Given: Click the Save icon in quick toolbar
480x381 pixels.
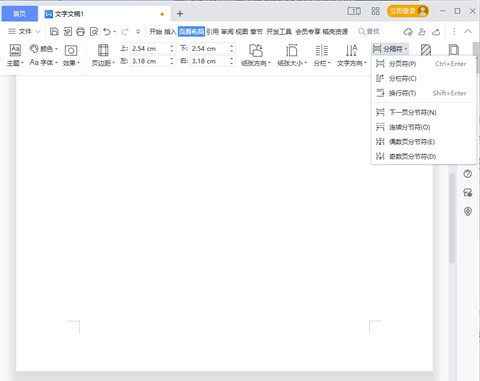Looking at the screenshot, I should 54,32.
